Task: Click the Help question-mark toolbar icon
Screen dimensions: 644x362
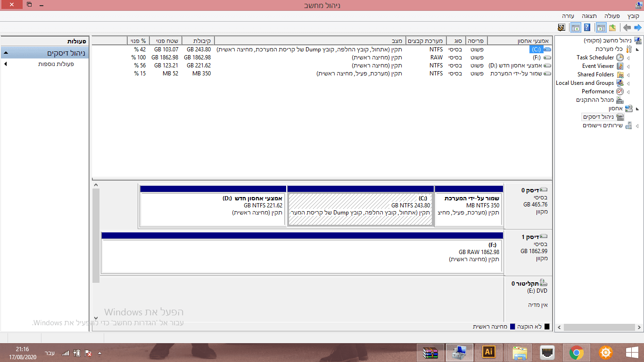Action: click(x=587, y=27)
